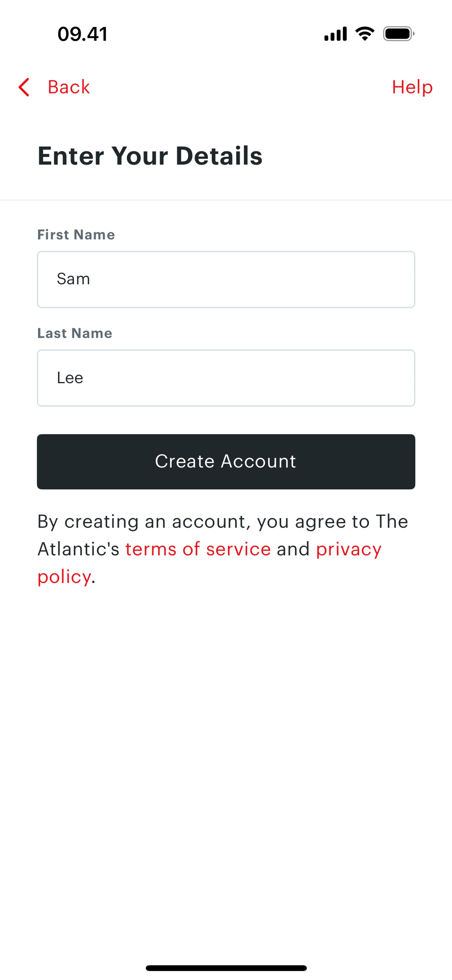Viewport: 452px width, 980px height.
Task: Open the privacy policy link
Action: click(348, 549)
